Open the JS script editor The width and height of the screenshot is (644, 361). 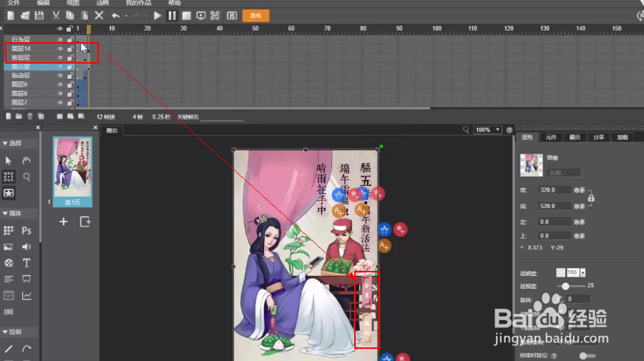(x=232, y=16)
